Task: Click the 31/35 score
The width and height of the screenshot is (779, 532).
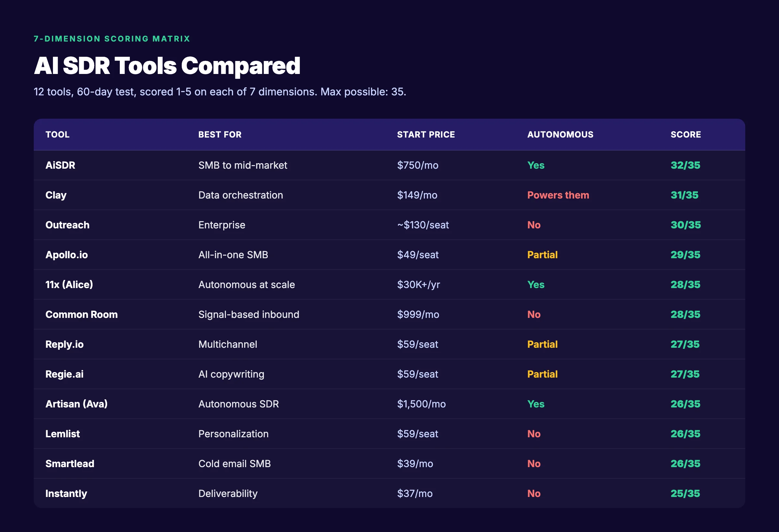Action: [x=685, y=195]
